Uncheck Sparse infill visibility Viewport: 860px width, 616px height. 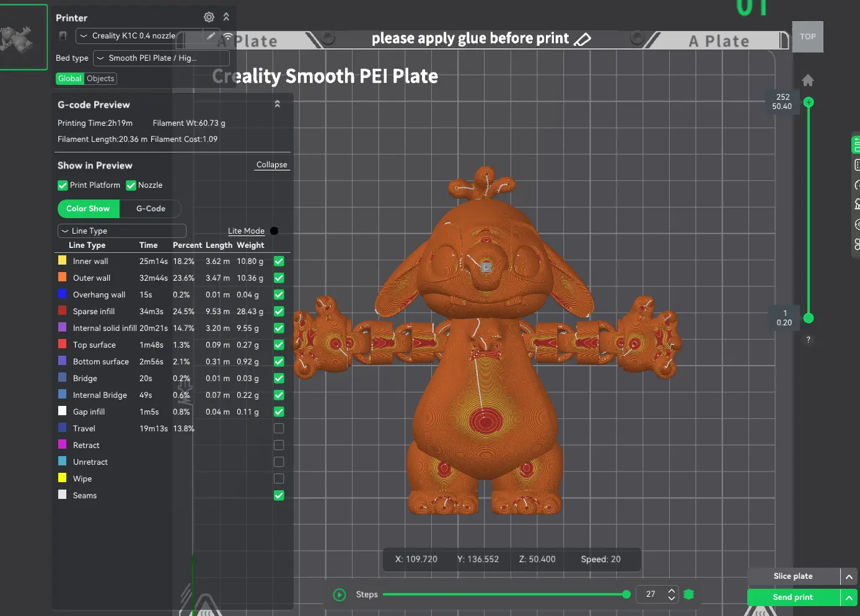(x=279, y=312)
